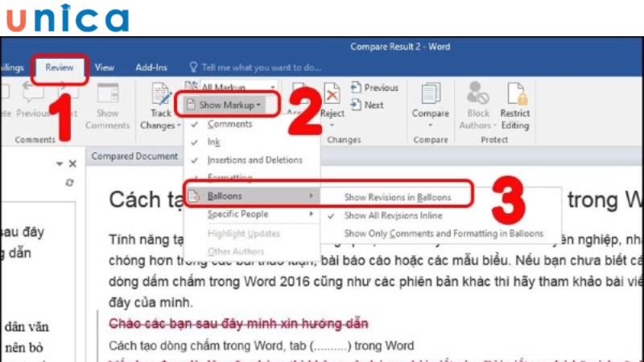Choose Show Revisions in Balloons
The height and width of the screenshot is (362, 644).
398,197
